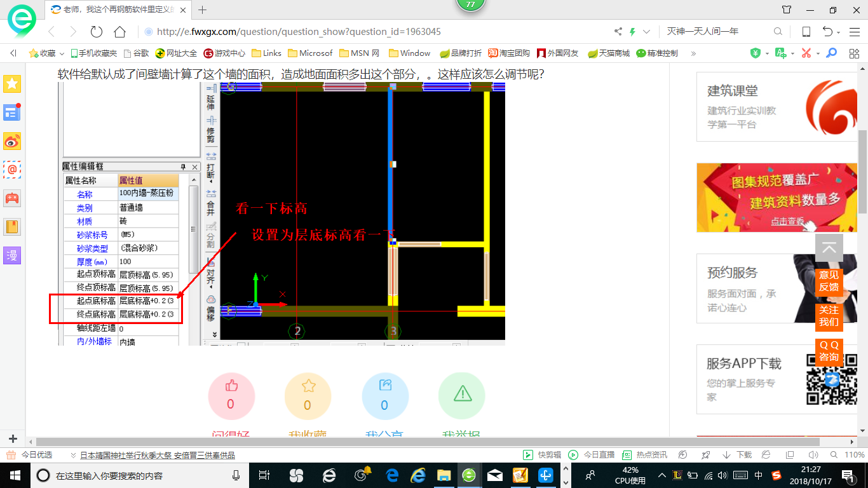868x488 pixels.
Task: Open the Weibo eye sidebar icon
Action: [x=12, y=141]
